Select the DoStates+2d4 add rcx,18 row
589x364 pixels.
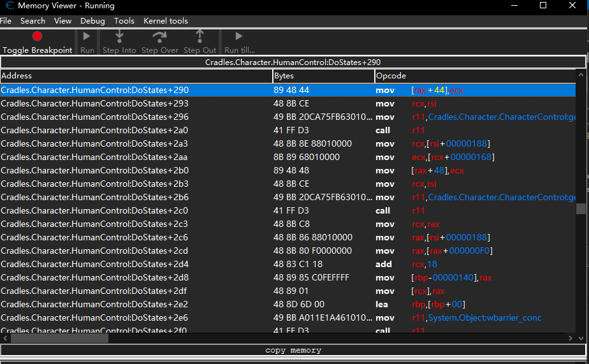coord(287,264)
